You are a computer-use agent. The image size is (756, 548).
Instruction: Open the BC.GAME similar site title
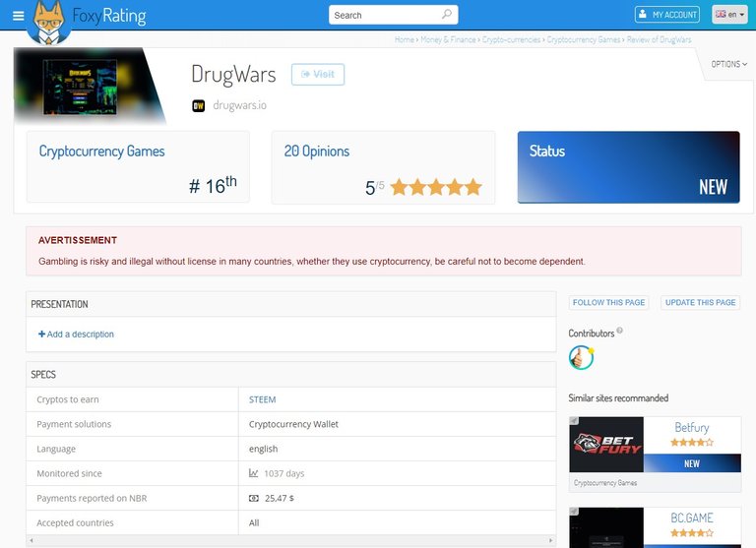[692, 518]
